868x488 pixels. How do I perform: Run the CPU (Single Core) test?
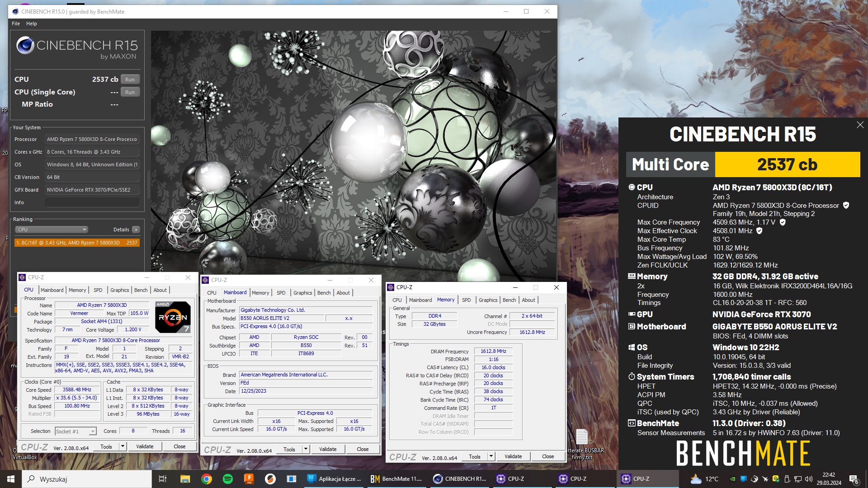(130, 92)
